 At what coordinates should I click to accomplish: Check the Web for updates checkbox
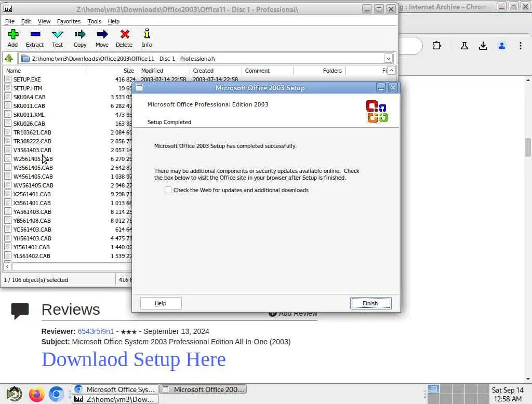coord(168,190)
